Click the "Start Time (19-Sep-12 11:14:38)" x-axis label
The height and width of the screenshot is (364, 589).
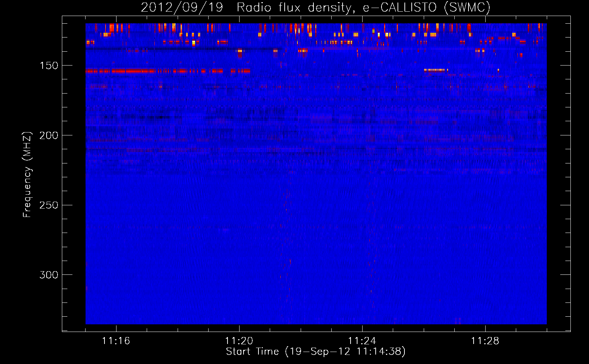tap(316, 352)
